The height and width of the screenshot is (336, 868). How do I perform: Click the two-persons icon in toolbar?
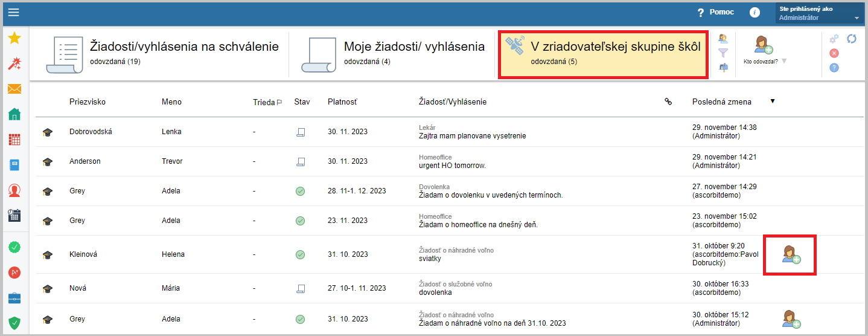723,38
